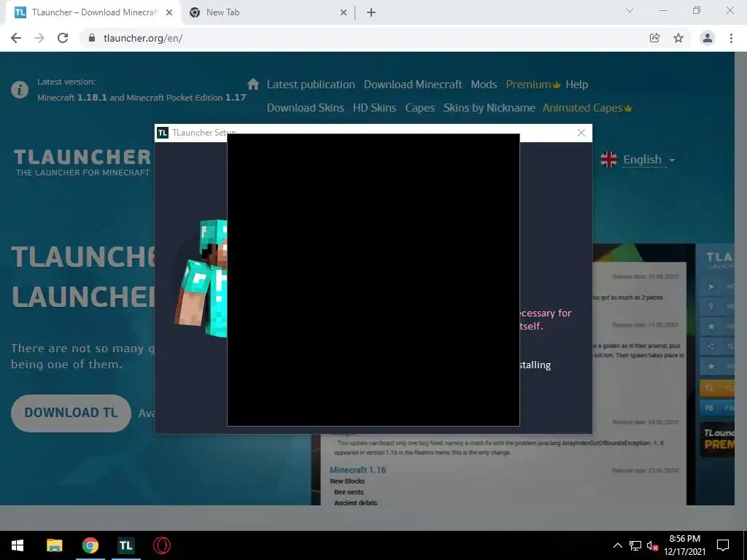This screenshot has width=747, height=560.
Task: Open the Chrome profile avatar
Action: 708,38
